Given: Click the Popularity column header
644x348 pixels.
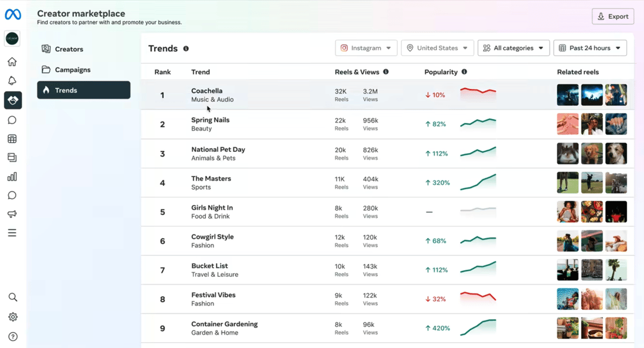Looking at the screenshot, I should (440, 72).
